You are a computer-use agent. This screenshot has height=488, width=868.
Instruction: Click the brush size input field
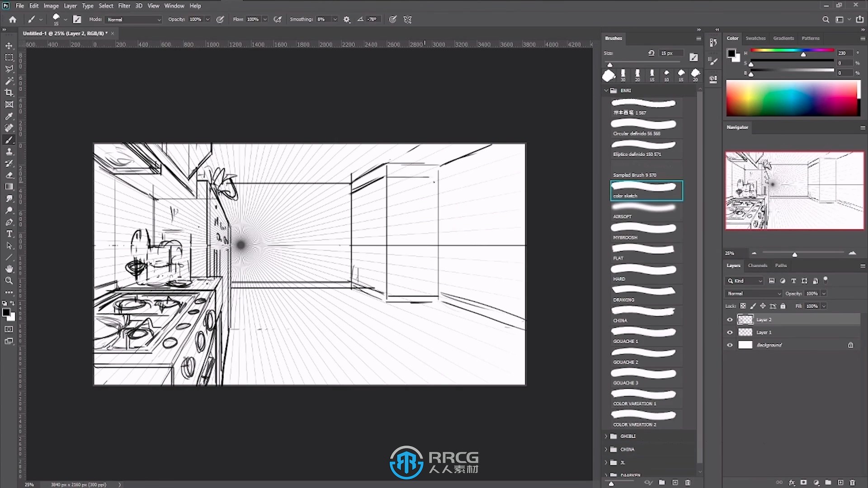tap(670, 53)
